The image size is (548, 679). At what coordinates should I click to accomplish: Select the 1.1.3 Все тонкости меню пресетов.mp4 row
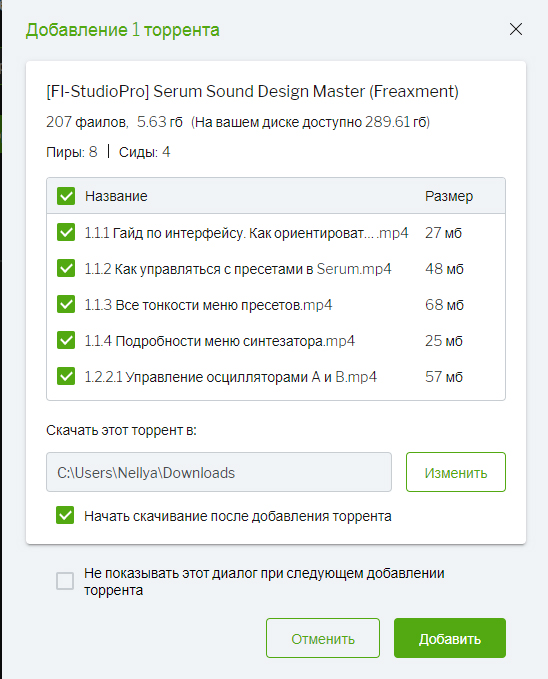pyautogui.click(x=276, y=305)
